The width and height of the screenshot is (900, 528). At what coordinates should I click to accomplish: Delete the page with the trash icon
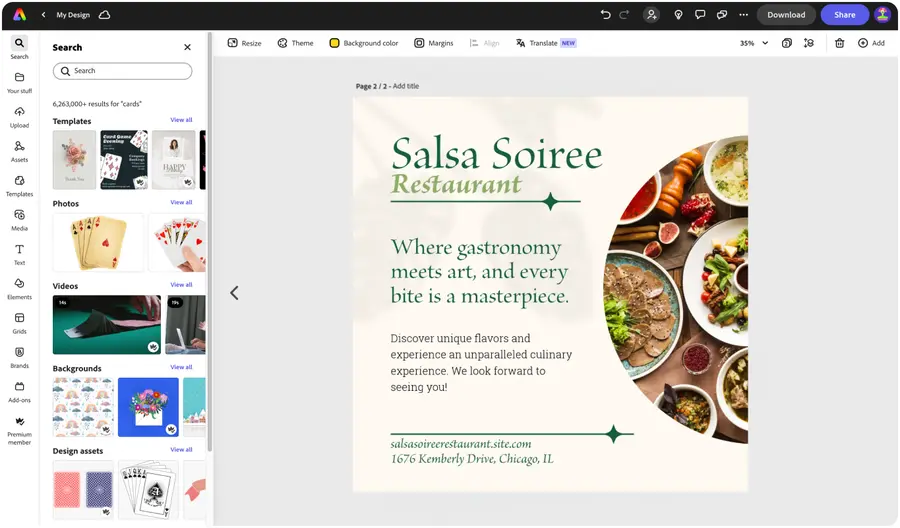click(x=839, y=43)
